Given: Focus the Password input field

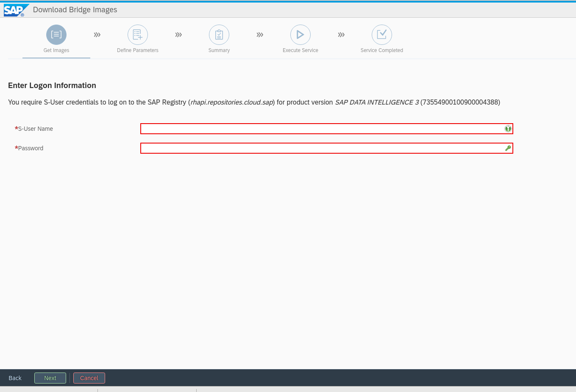Looking at the screenshot, I should click(x=327, y=148).
